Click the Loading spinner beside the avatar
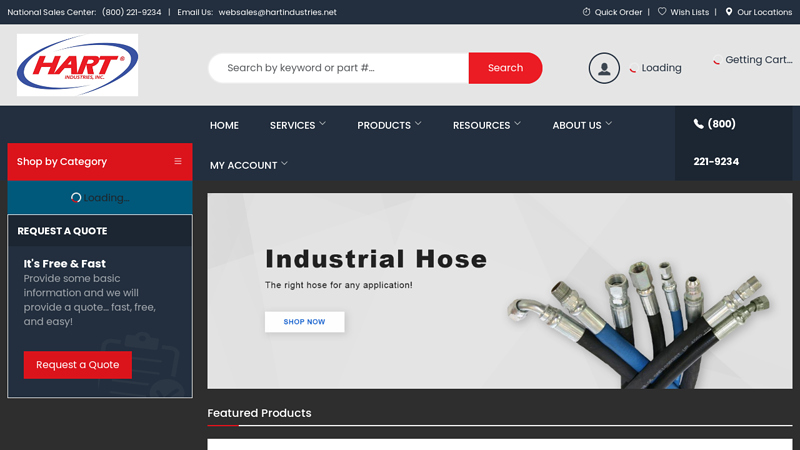 tap(633, 68)
